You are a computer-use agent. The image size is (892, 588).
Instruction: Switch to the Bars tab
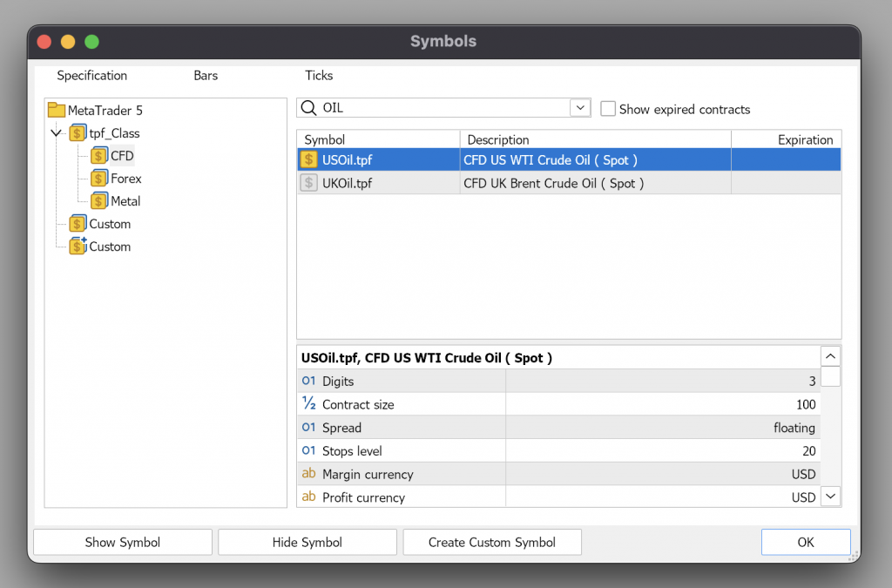(x=206, y=76)
